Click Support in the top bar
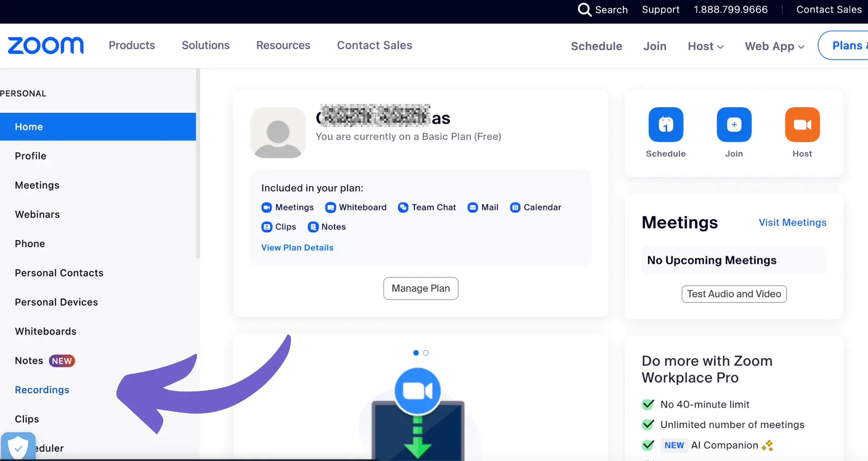868x461 pixels. tap(660, 9)
